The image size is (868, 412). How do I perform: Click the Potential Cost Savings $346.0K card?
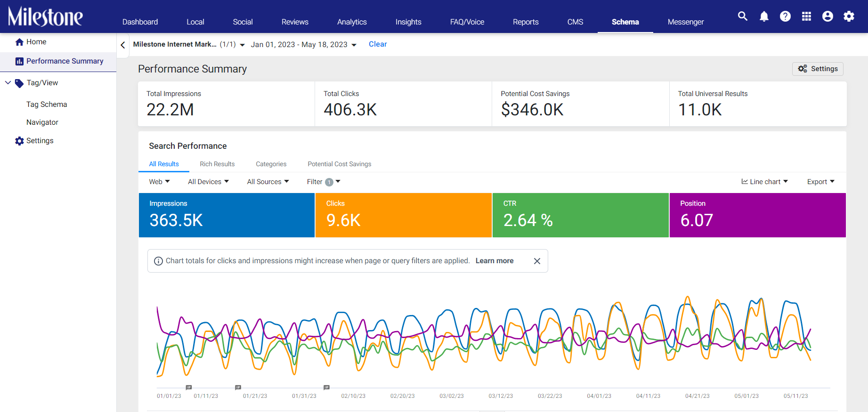tap(581, 104)
